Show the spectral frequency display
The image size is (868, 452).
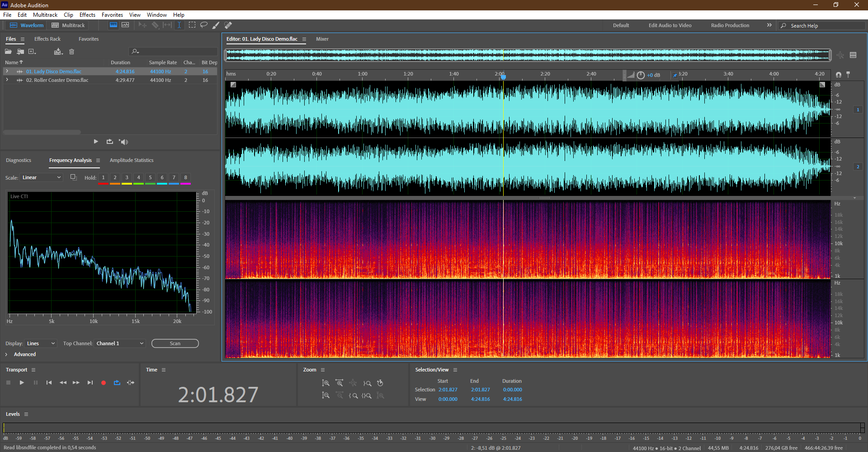coord(113,25)
